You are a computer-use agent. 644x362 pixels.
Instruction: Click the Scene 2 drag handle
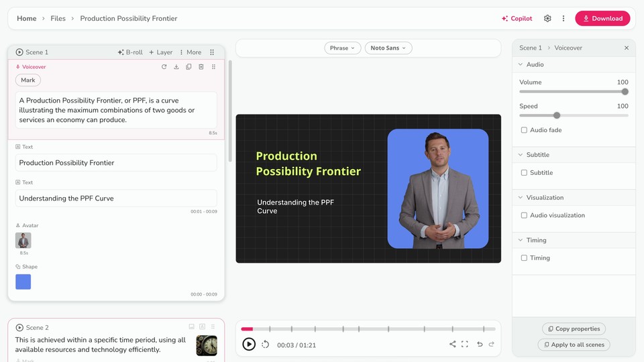pyautogui.click(x=213, y=326)
